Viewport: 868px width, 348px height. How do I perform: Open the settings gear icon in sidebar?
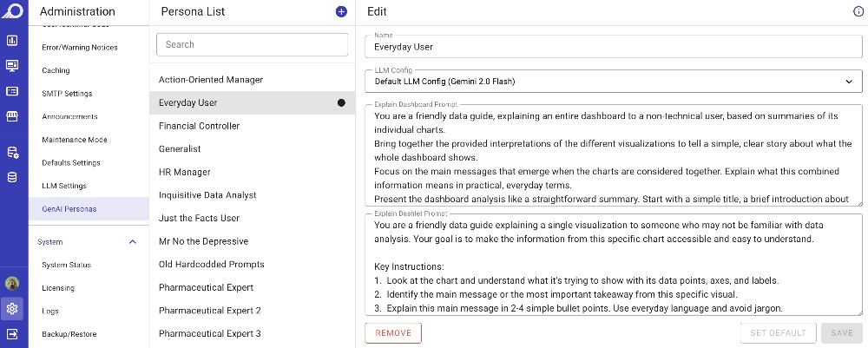point(12,309)
